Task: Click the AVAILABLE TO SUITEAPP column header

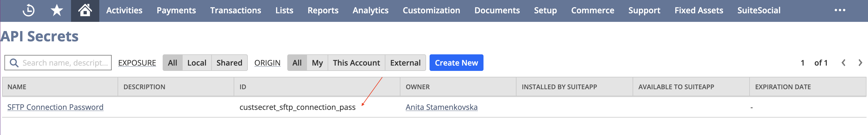Action: [x=691, y=87]
